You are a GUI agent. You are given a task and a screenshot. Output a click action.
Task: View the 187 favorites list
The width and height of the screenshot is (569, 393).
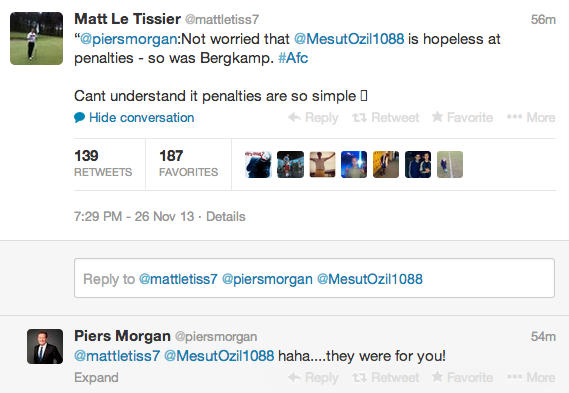[x=188, y=163]
